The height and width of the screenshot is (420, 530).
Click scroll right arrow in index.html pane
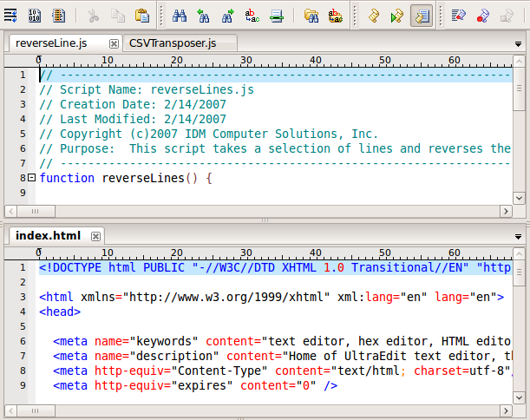pos(506,410)
